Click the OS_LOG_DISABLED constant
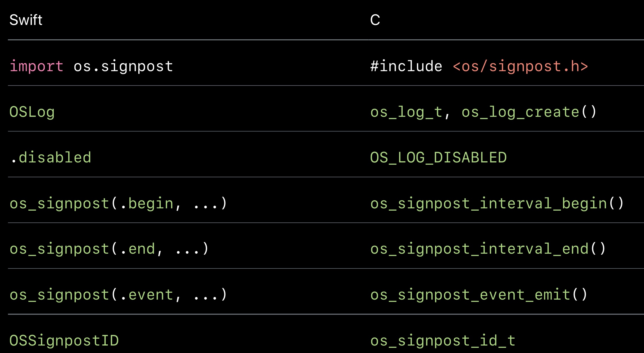The image size is (644, 353). (x=438, y=158)
